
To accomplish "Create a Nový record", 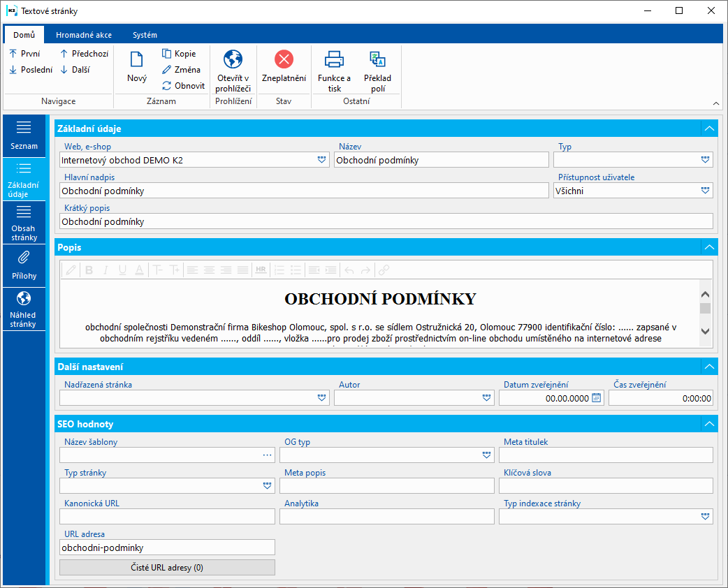I will click(137, 67).
